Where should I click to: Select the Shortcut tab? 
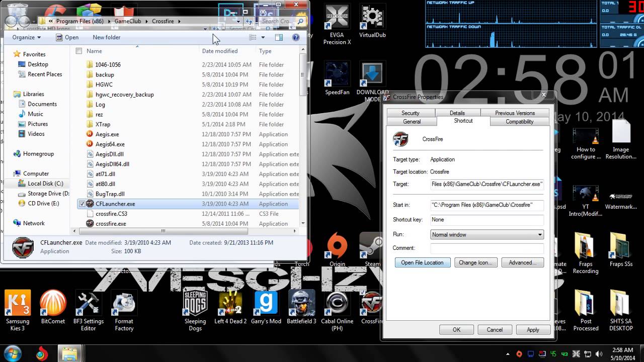point(463,121)
